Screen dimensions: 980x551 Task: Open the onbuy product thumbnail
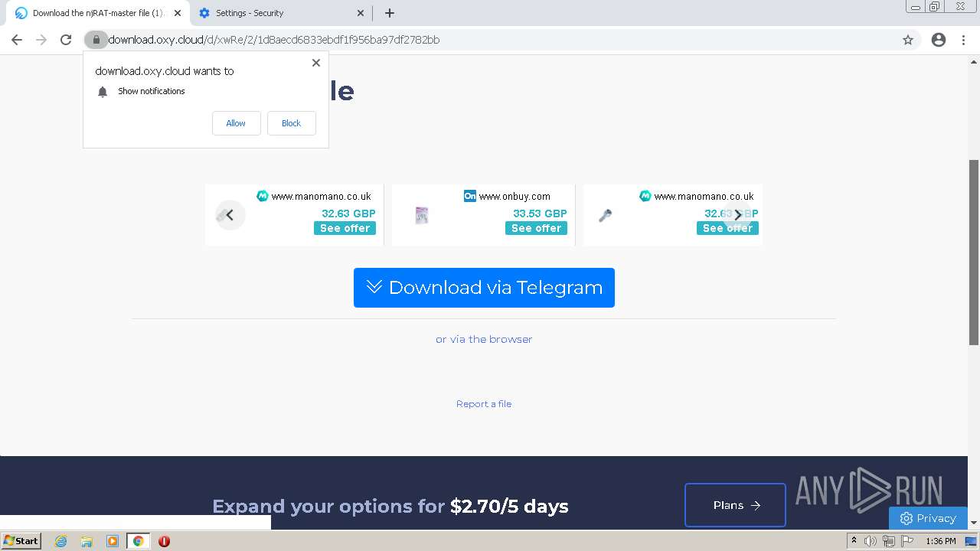tap(422, 216)
